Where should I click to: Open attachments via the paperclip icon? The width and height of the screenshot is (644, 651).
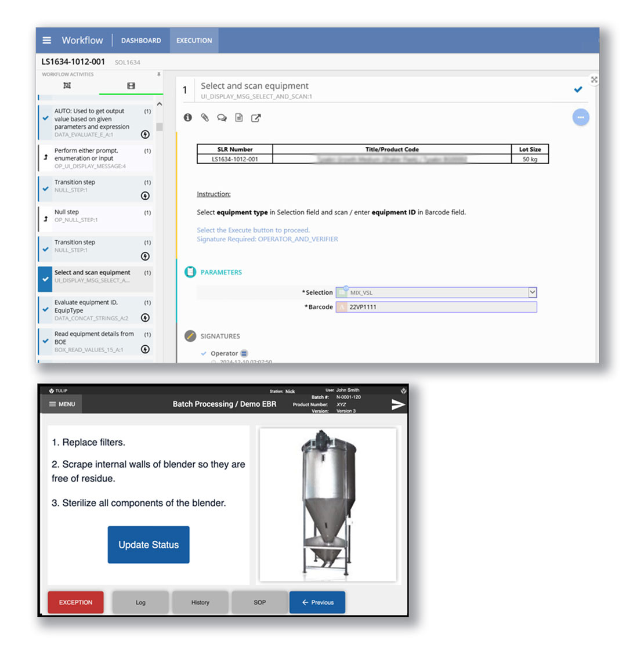(x=205, y=118)
